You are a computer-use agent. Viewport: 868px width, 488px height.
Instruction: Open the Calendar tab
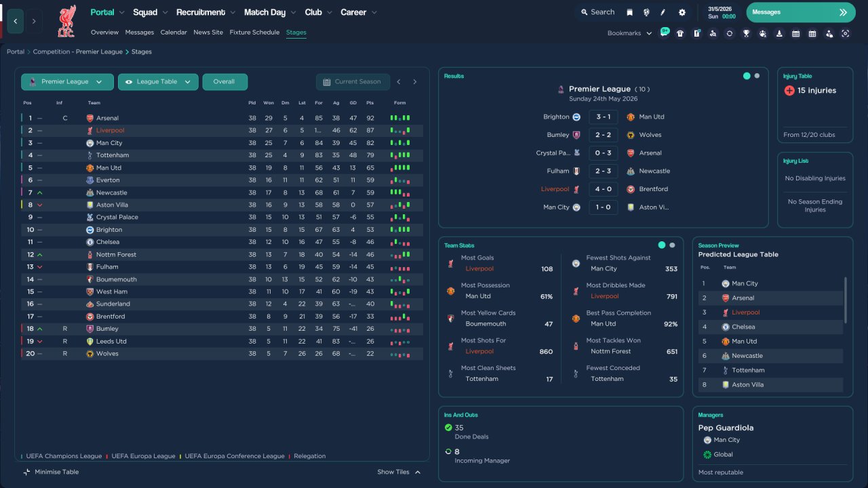tap(174, 33)
